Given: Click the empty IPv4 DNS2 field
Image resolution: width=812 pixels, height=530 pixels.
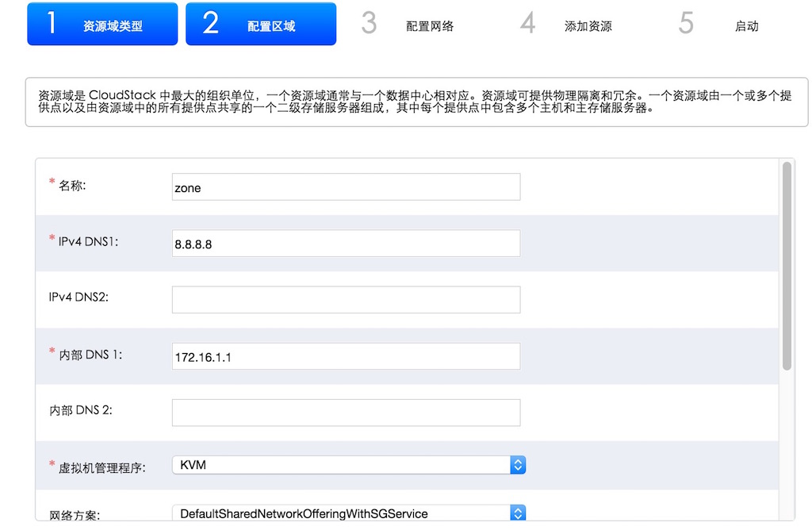Looking at the screenshot, I should [346, 299].
